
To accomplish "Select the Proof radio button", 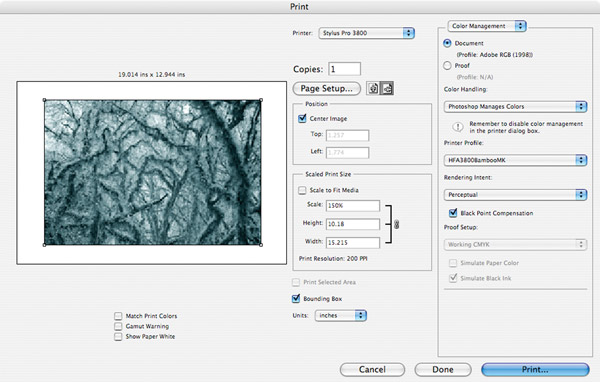I will pos(447,65).
